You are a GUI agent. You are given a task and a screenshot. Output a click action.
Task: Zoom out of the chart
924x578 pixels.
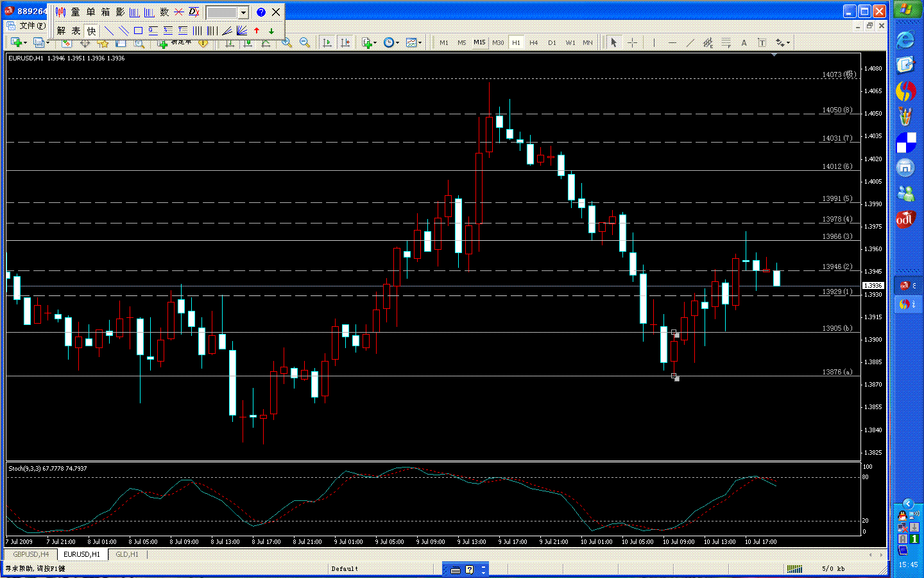click(305, 42)
